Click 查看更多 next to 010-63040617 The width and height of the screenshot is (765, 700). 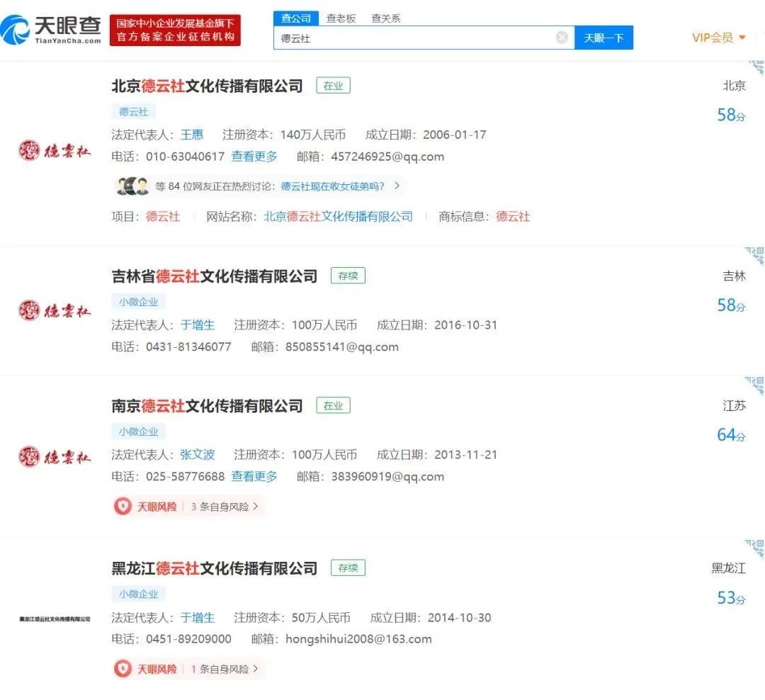click(254, 156)
